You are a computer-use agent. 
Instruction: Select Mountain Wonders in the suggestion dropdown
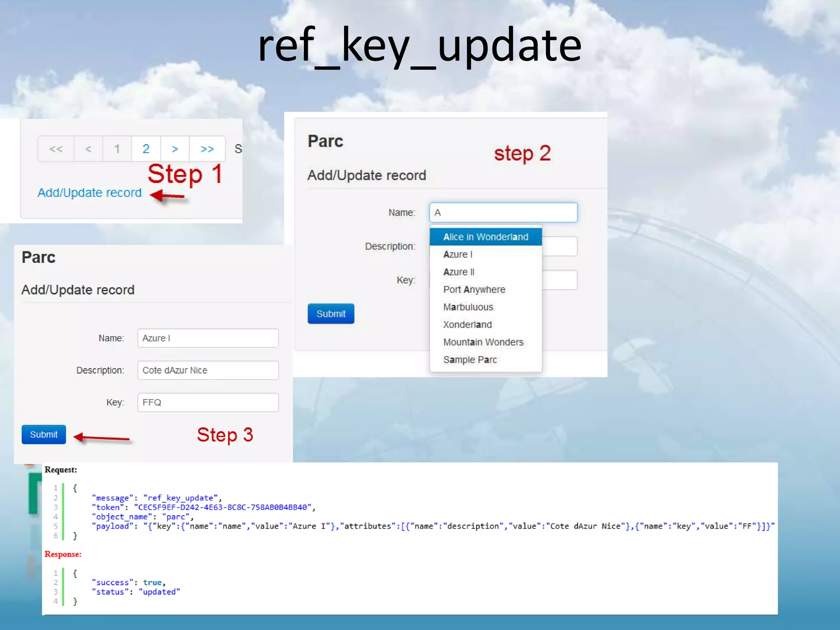coord(486,342)
